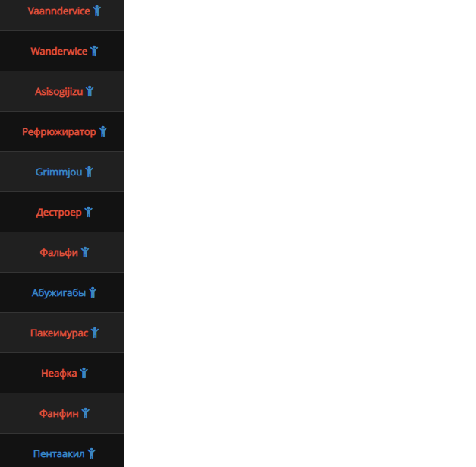Screen dimensions: 476x467
Task: Select the Asisogijizu name link
Action: pyautogui.click(x=59, y=92)
